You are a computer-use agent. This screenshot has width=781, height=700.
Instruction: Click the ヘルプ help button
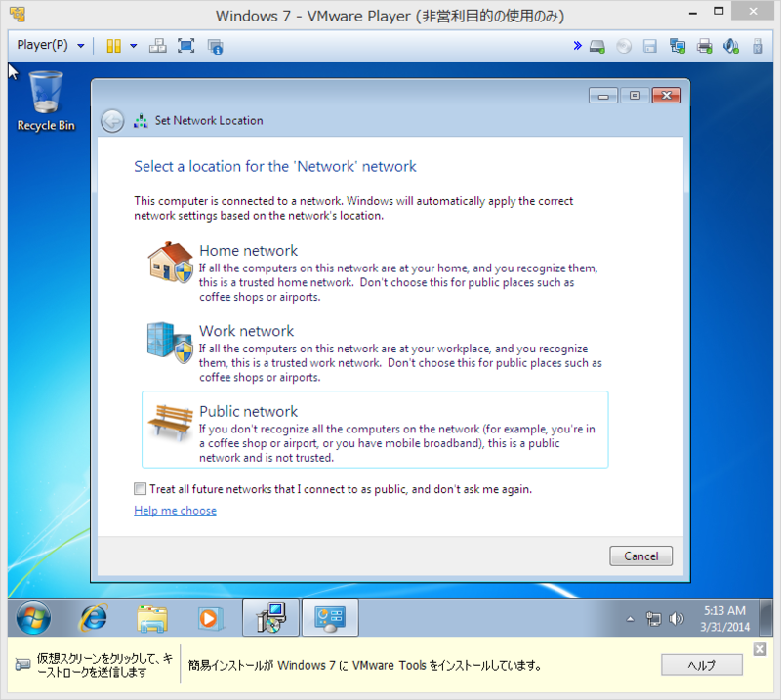[701, 665]
